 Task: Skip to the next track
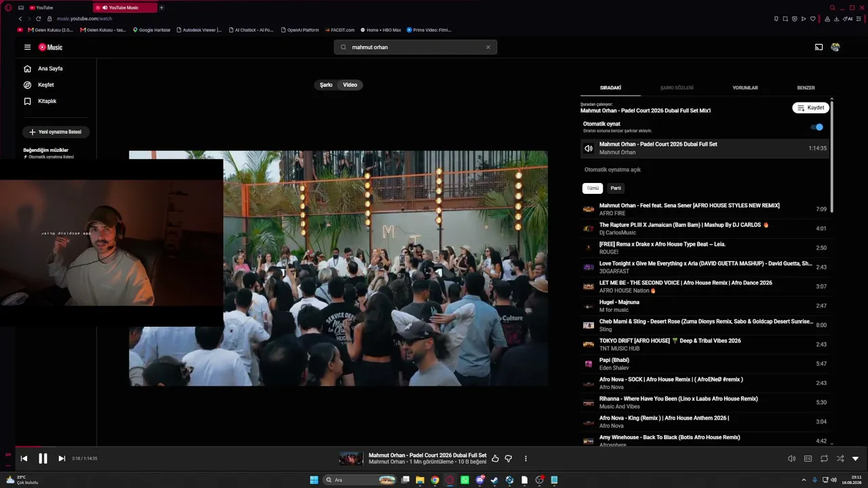pyautogui.click(x=62, y=459)
